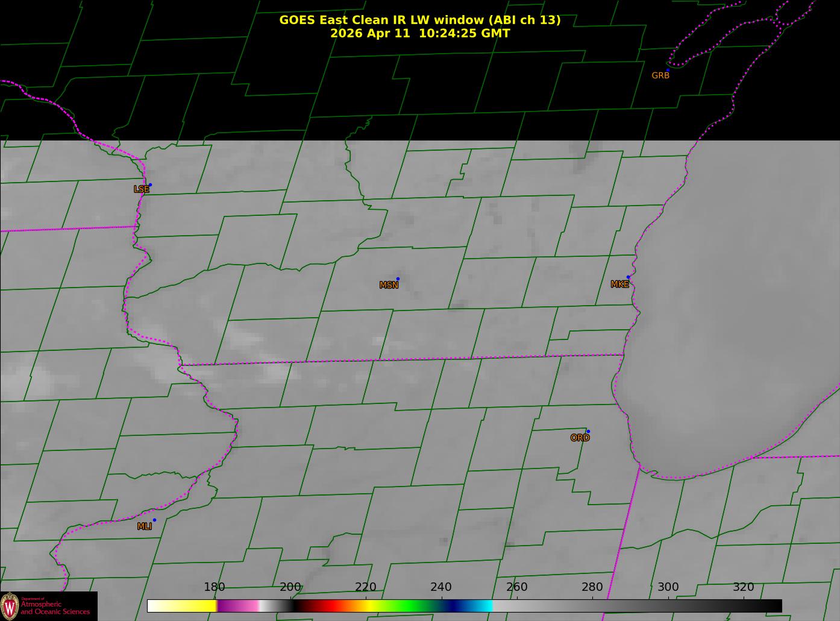Click the 220 colorbar label
This screenshot has width=840, height=621.
coord(366,587)
